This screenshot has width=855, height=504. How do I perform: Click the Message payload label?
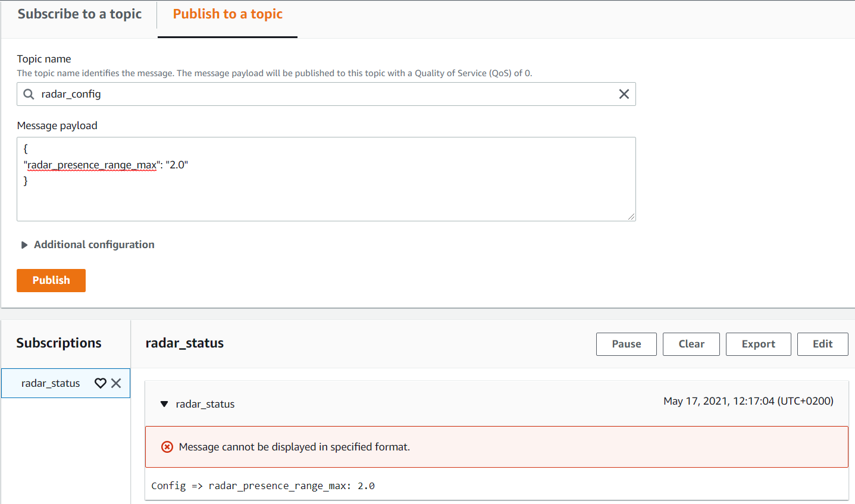(57, 126)
